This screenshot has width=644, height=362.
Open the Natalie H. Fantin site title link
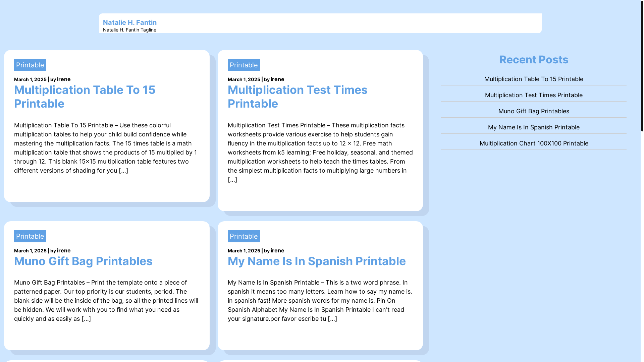coord(130,22)
